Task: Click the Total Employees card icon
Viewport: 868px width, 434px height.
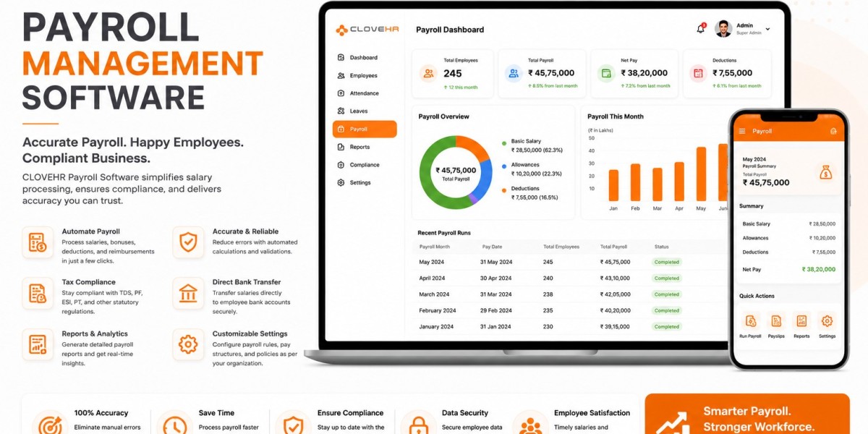Action: (x=428, y=73)
